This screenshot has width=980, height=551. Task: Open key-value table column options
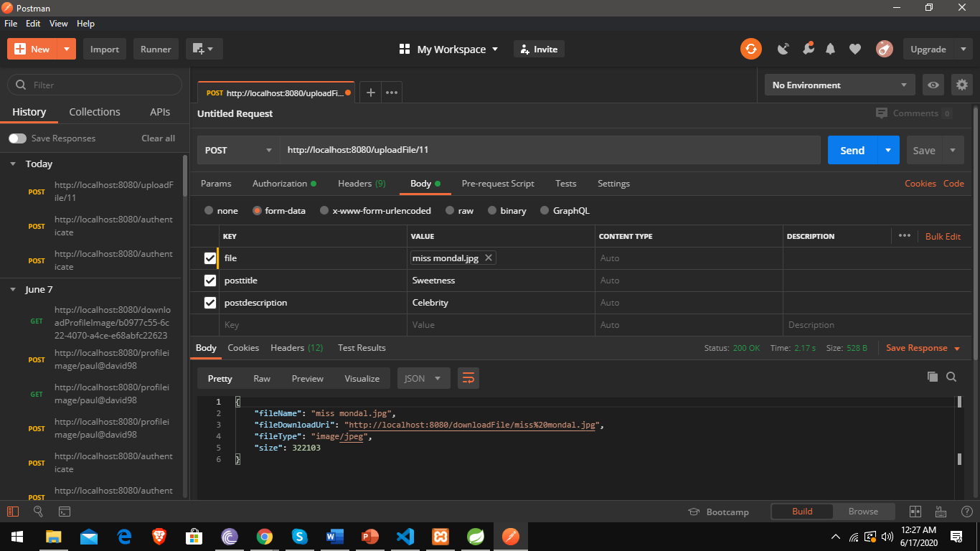905,236
